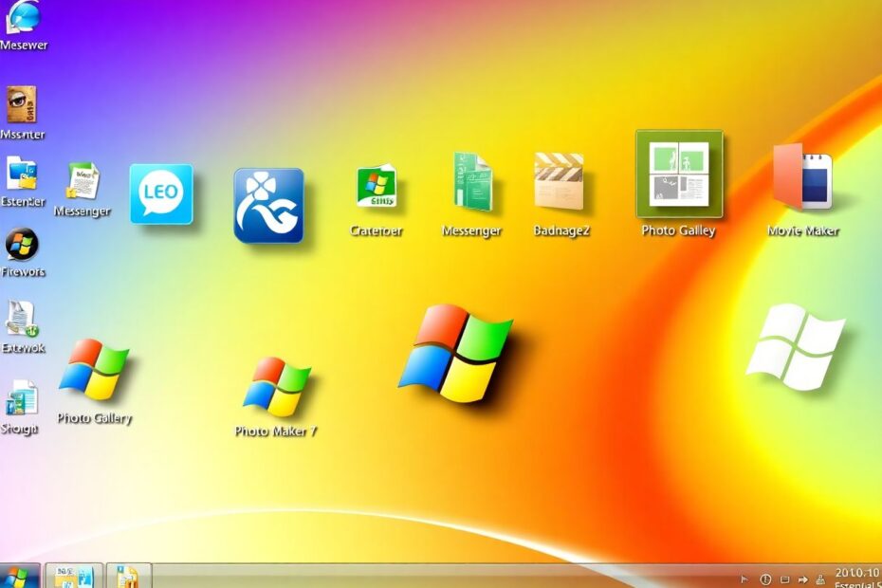Launch Movie Maker from desktop

click(802, 176)
